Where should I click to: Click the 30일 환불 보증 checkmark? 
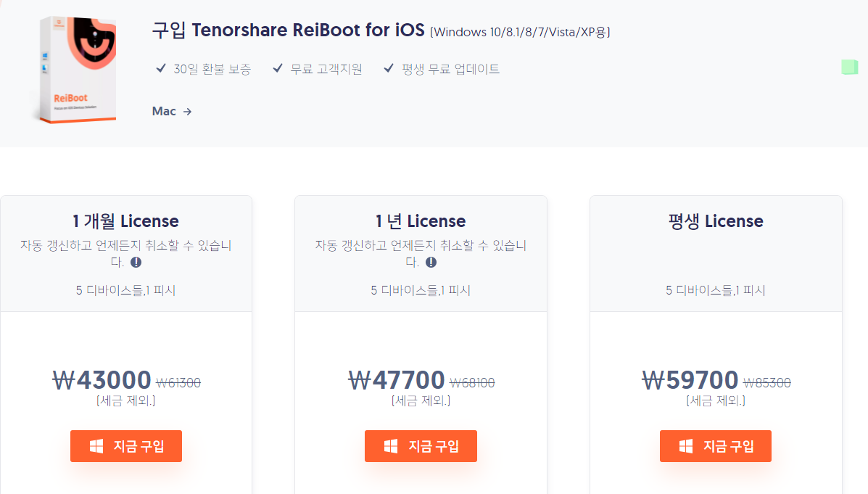click(161, 68)
